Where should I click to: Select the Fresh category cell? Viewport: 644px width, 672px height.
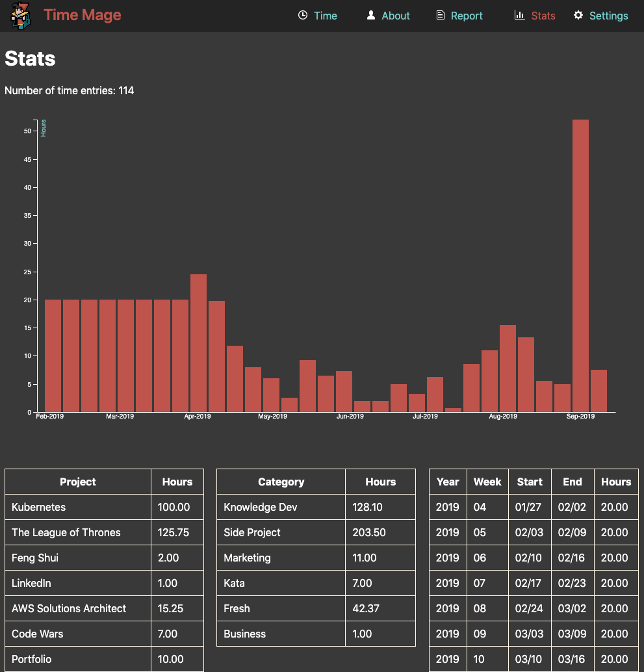coord(281,608)
